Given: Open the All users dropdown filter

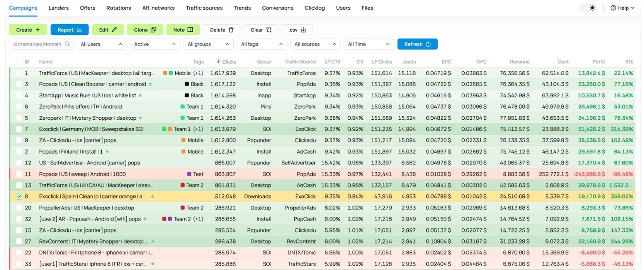Looking at the screenshot, I should [101, 44].
